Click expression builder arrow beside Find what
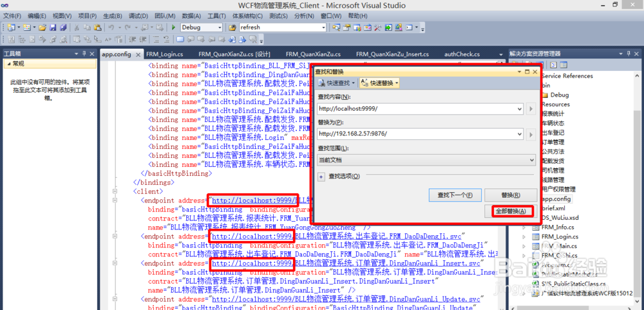Viewport: 644px width, 310px height. [531, 109]
